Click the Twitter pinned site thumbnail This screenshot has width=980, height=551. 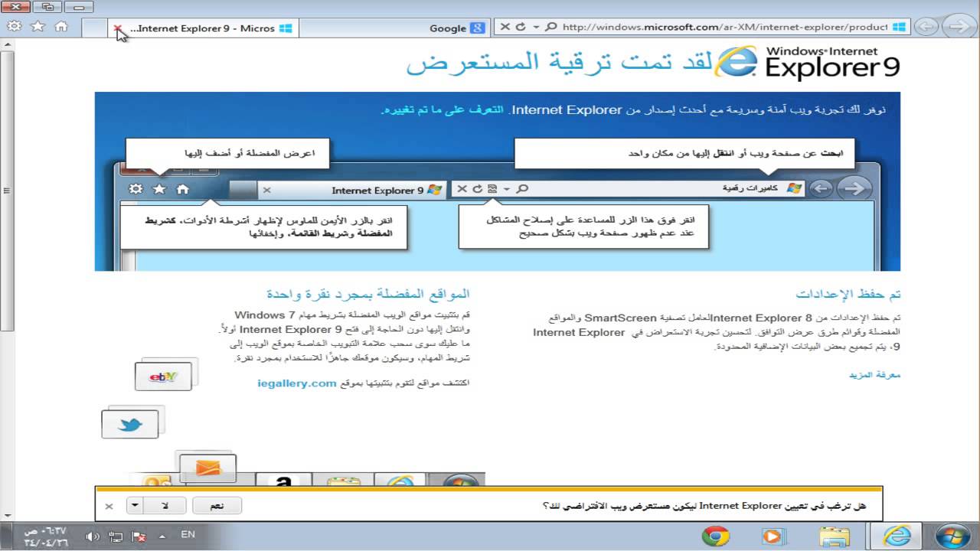point(130,424)
